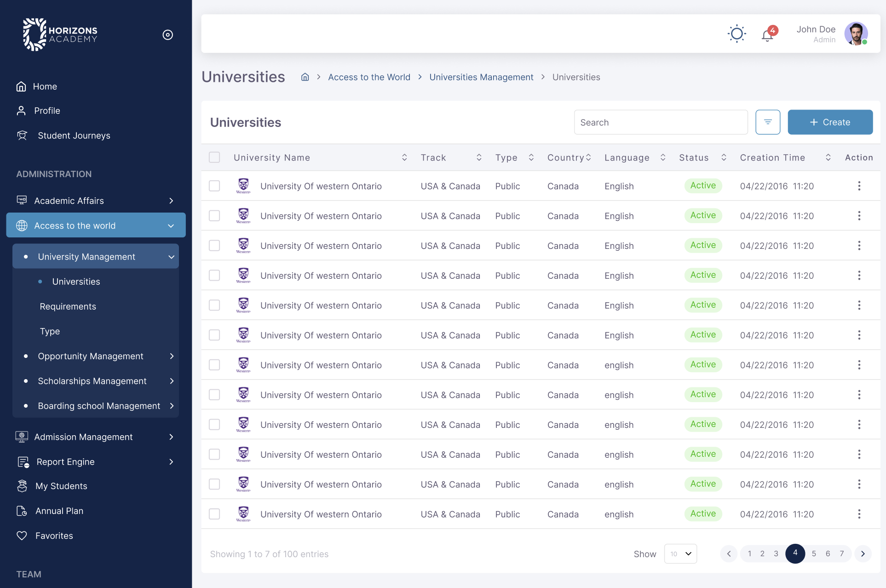Open the Show entries count dropdown
The image size is (886, 588).
pyautogui.click(x=680, y=554)
